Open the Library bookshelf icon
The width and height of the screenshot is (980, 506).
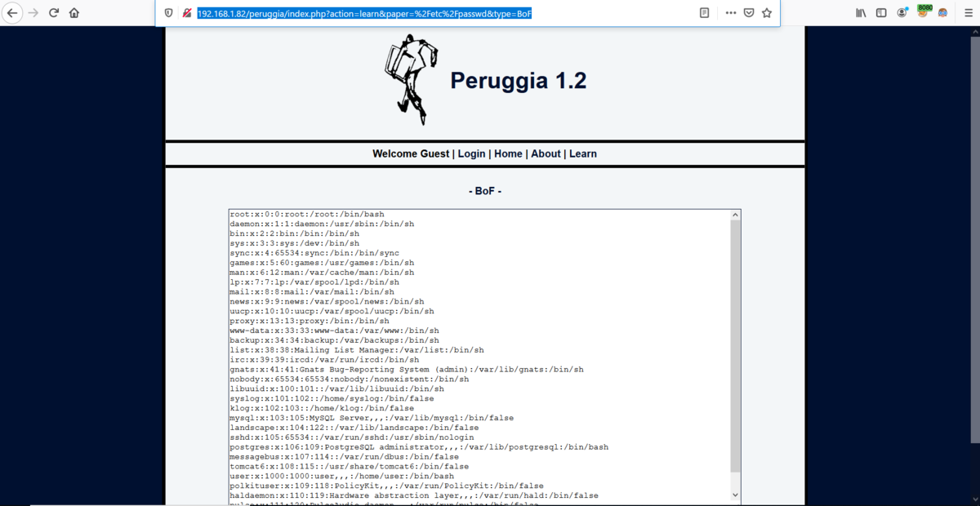(861, 13)
